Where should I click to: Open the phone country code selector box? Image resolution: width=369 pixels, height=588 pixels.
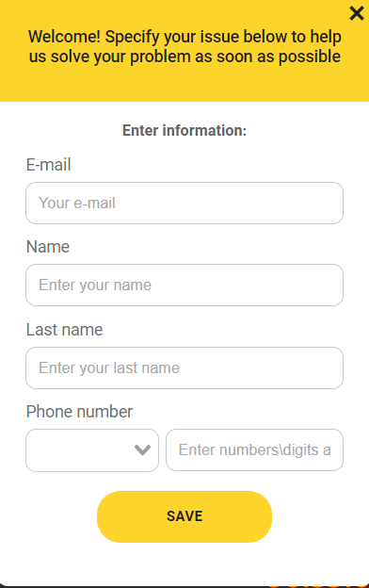pos(92,450)
